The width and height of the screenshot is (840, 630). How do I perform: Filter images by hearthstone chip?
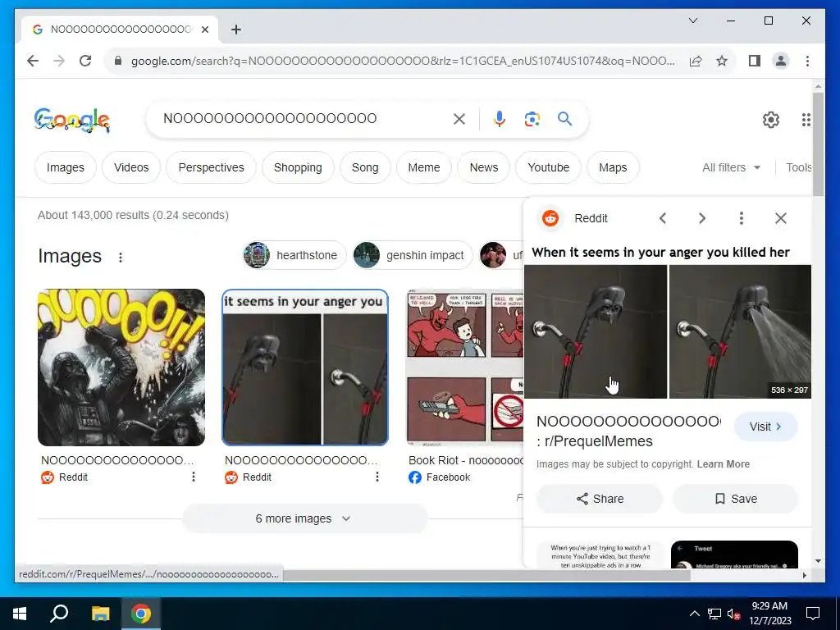[294, 256]
